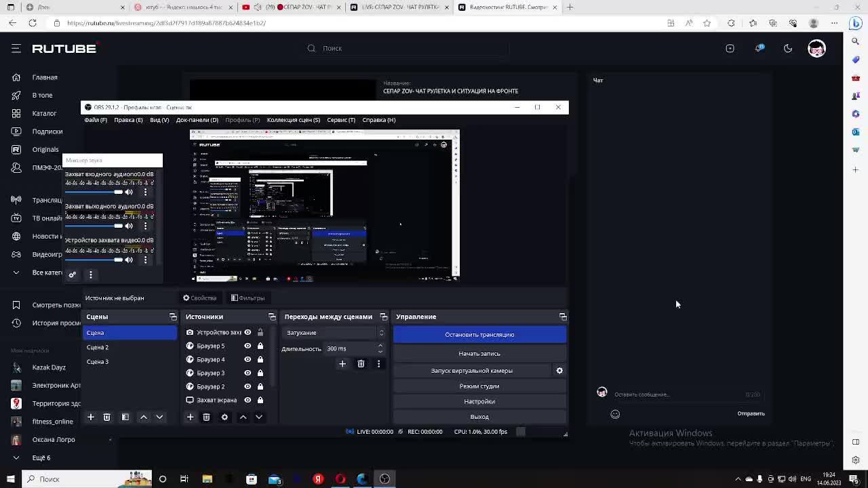The width and height of the screenshot is (868, 488).
Task: Click Начать запись button
Action: click(479, 354)
